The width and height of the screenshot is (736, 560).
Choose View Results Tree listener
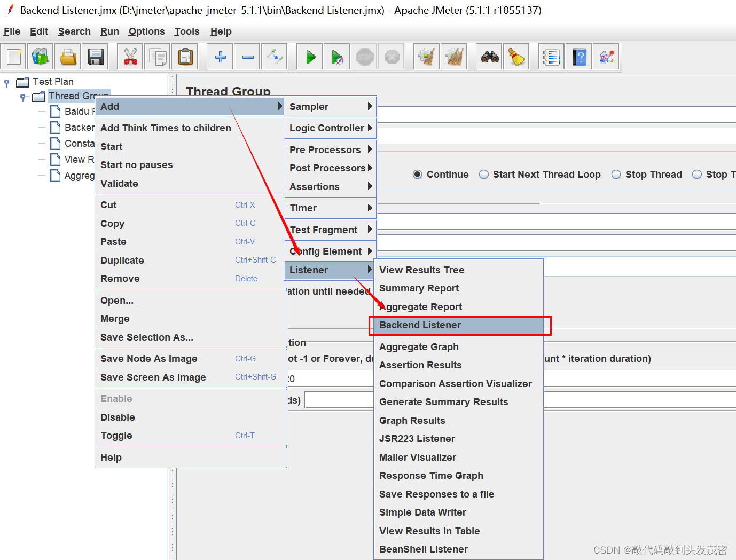coord(458,270)
